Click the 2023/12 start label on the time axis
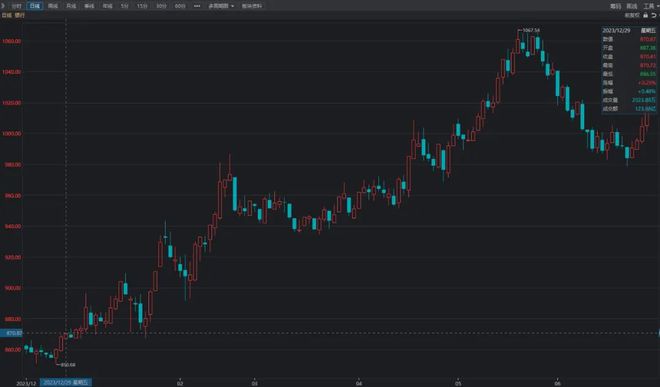 click(x=26, y=383)
